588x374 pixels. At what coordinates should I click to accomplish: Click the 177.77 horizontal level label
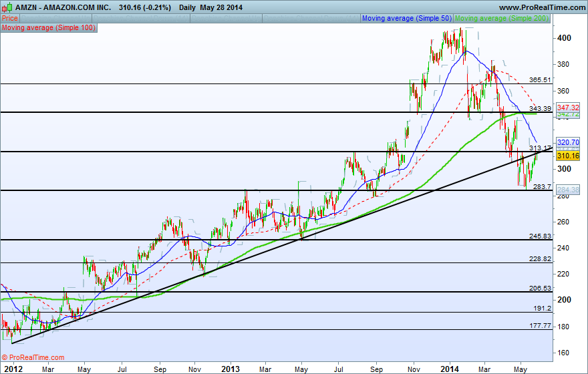[540, 326]
